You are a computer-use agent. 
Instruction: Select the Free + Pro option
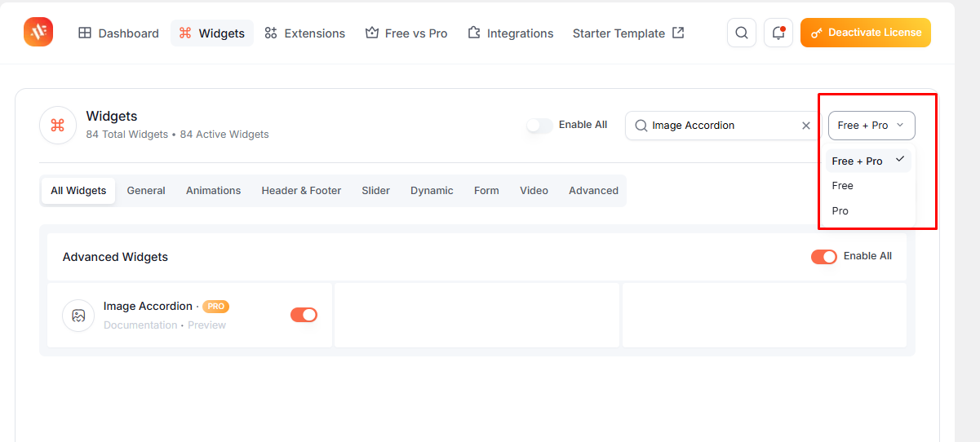[x=868, y=161]
